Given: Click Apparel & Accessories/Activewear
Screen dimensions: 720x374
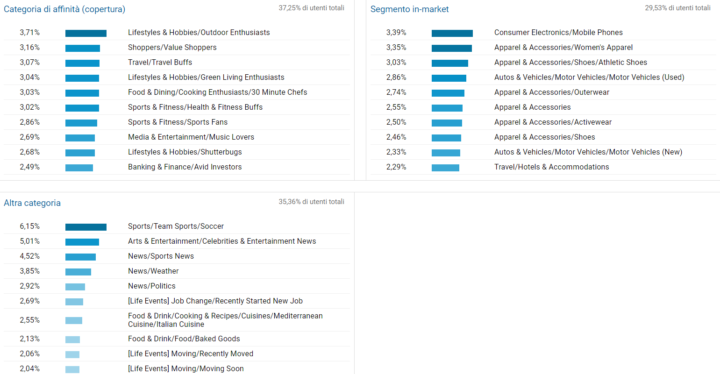Looking at the screenshot, I should (x=553, y=122).
